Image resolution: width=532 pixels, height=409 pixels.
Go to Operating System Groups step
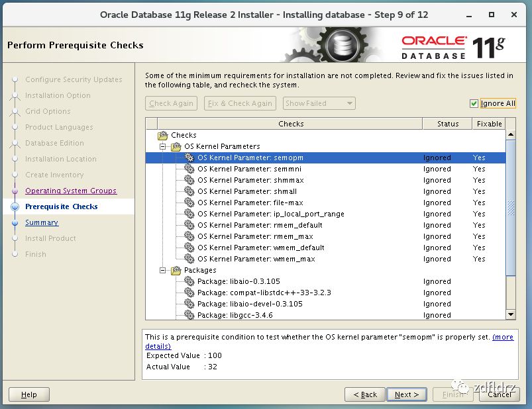click(71, 191)
